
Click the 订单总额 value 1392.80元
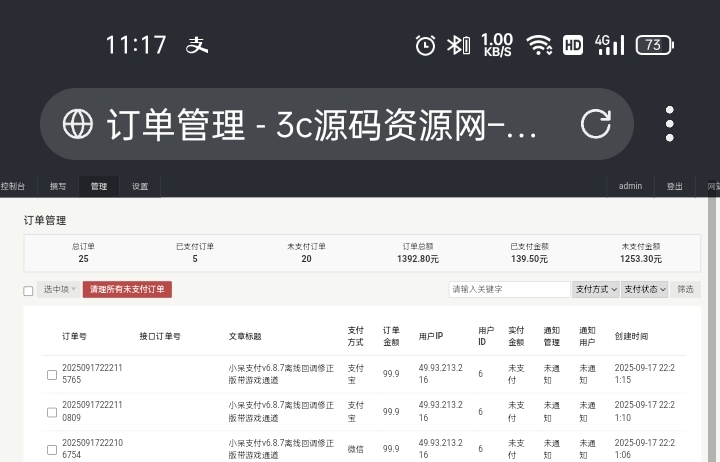pyautogui.click(x=418, y=259)
